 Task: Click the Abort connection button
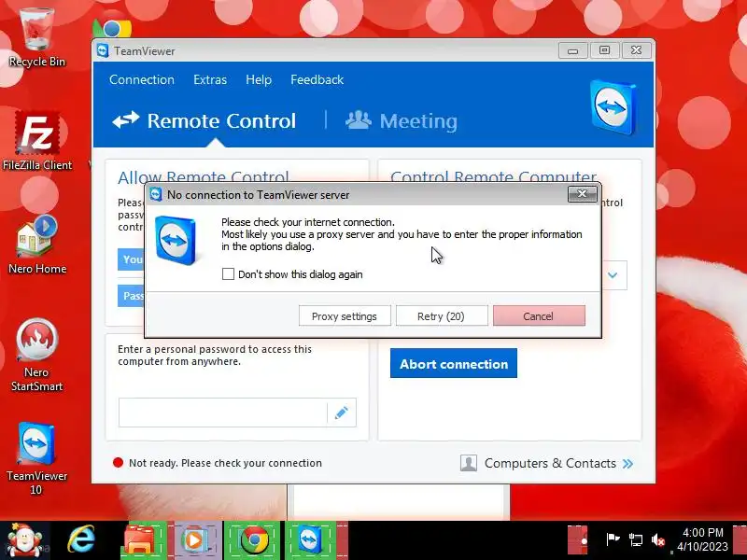[454, 363]
